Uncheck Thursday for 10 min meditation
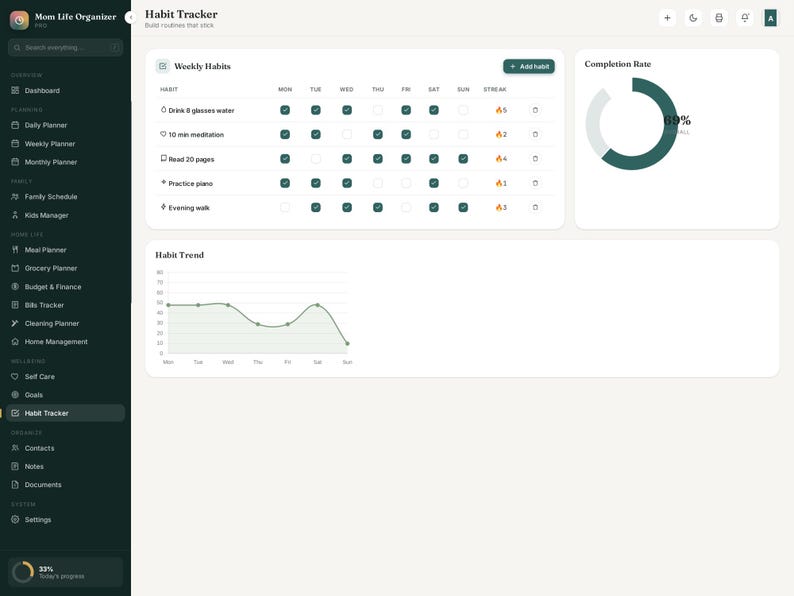The width and height of the screenshot is (794, 596). point(378,134)
